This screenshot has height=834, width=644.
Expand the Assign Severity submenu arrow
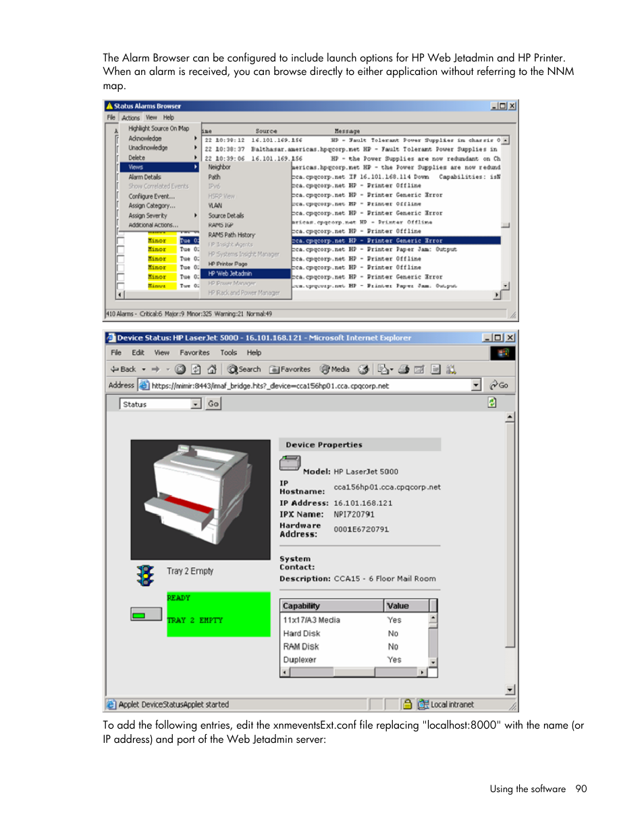pos(196,215)
